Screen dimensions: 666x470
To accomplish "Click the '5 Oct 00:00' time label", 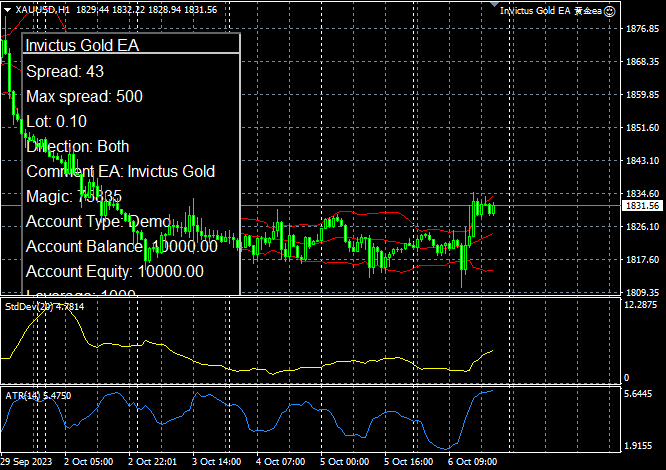I will (344, 462).
